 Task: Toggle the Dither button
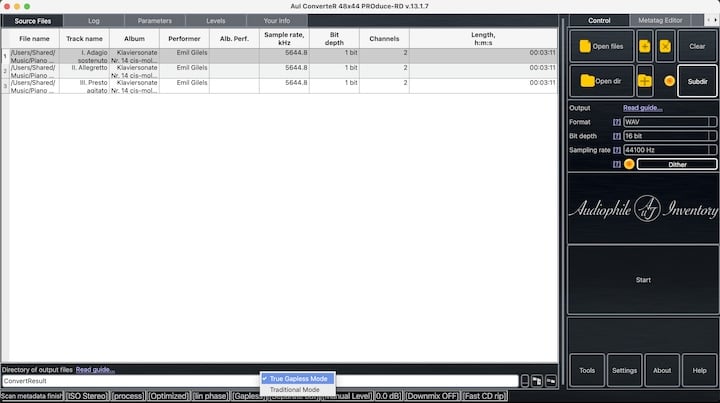[x=677, y=164]
